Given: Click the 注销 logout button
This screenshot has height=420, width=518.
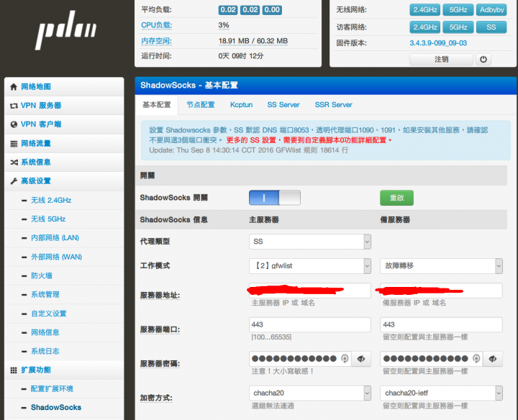Looking at the screenshot, I should [x=441, y=60].
